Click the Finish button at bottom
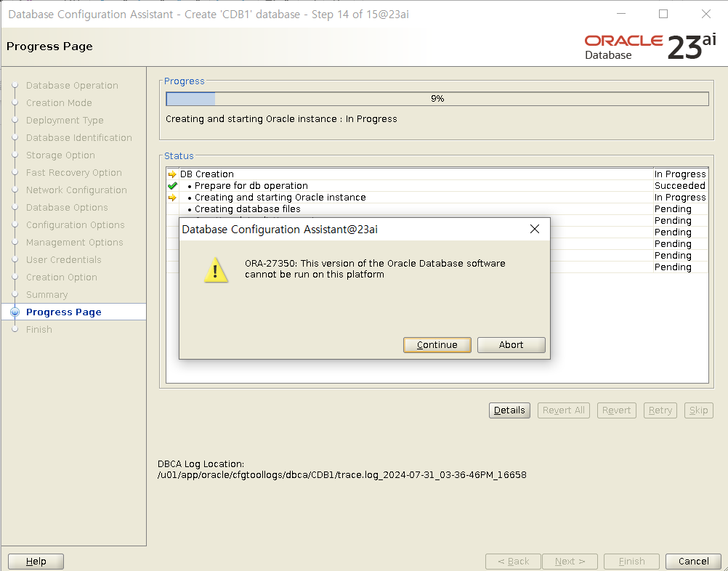This screenshot has width=728, height=571. click(x=631, y=562)
